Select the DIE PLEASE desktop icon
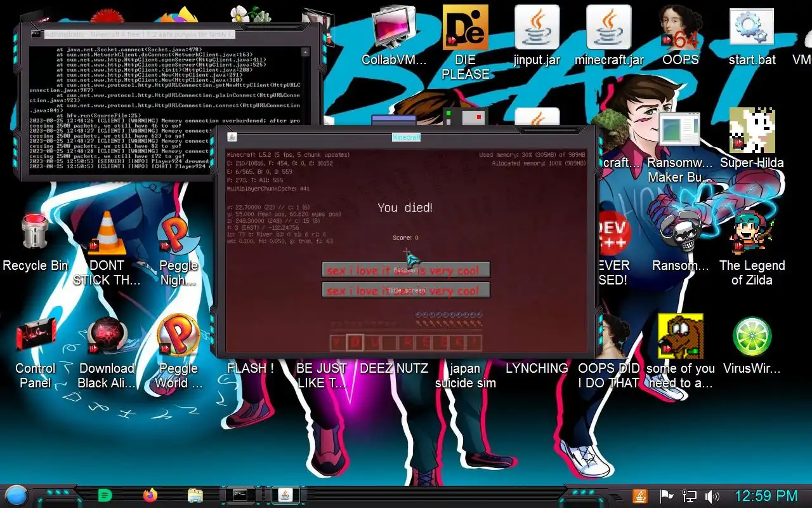 point(466,43)
